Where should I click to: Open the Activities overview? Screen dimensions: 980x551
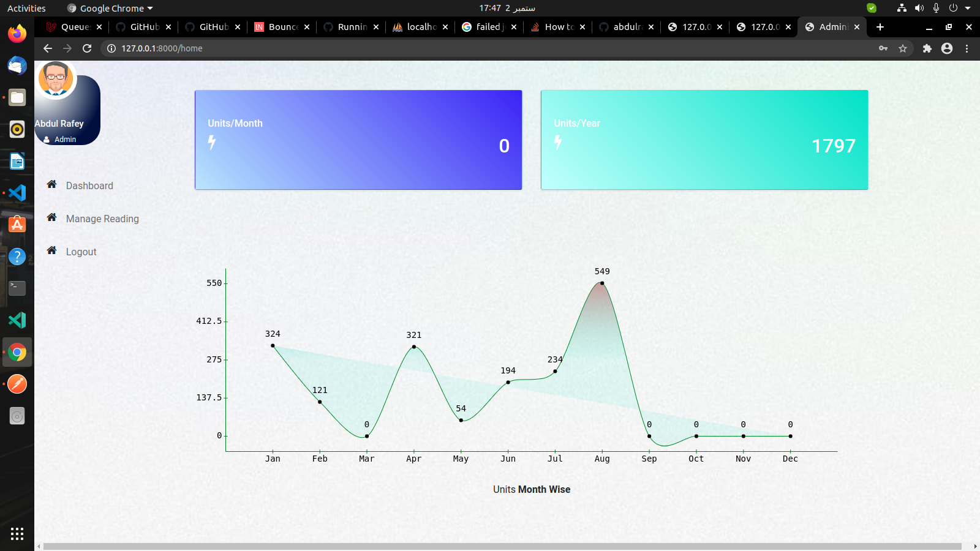click(26, 8)
